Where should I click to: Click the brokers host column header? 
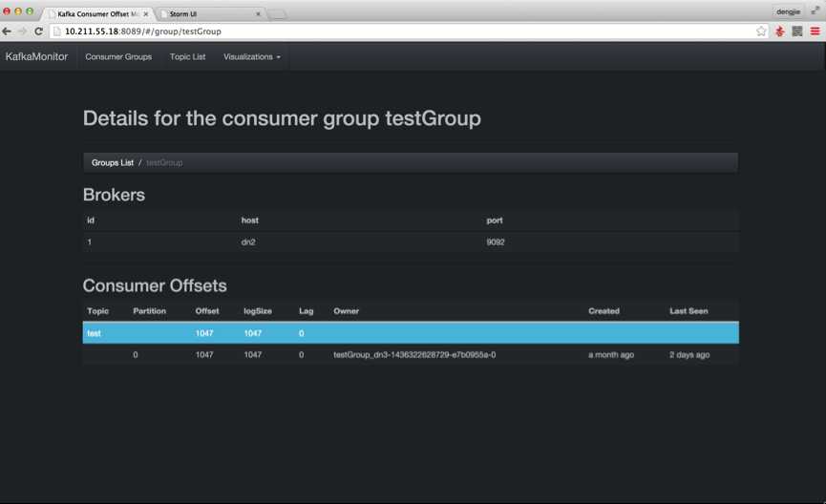249,220
